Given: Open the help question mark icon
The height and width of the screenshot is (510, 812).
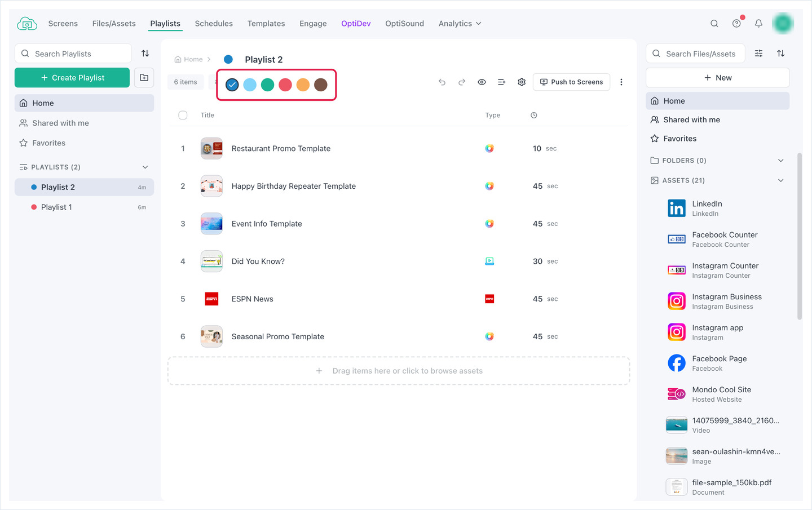Looking at the screenshot, I should tap(736, 24).
